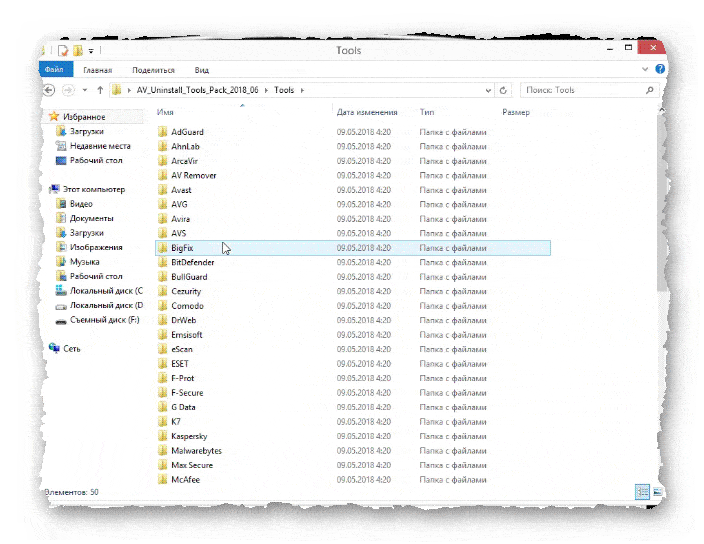Click the scrollbar up arrow
This screenshot has height=544, width=704.
point(661,109)
